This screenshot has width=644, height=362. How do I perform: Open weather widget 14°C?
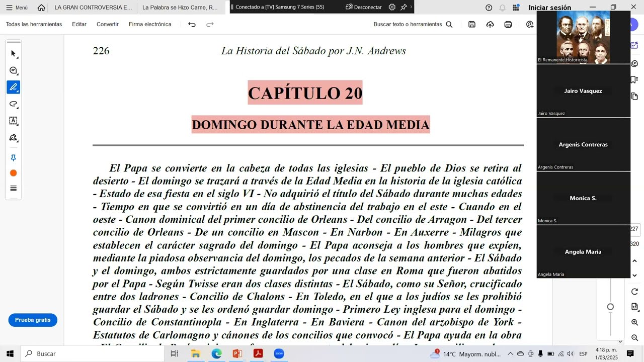click(x=465, y=353)
